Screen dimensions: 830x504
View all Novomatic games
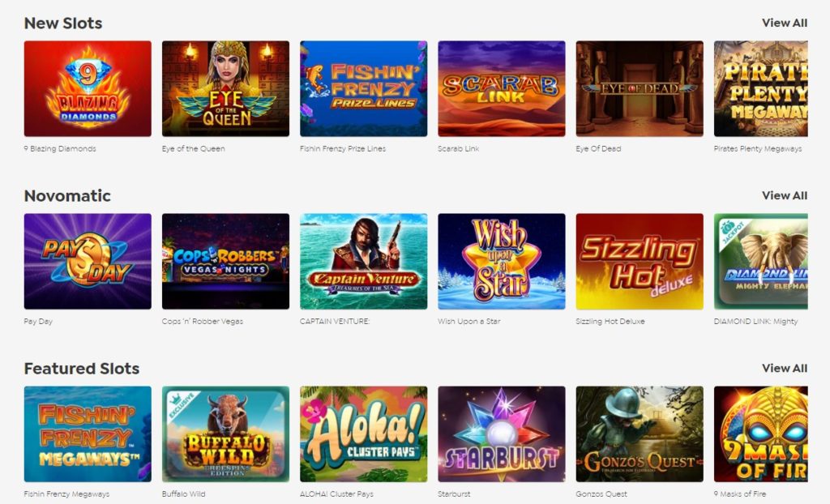[785, 195]
